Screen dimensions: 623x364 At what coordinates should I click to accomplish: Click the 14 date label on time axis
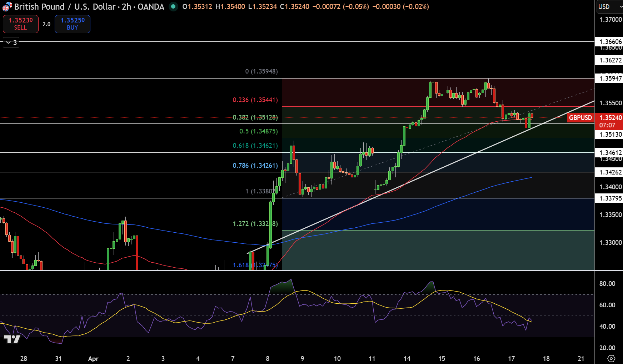(407, 359)
